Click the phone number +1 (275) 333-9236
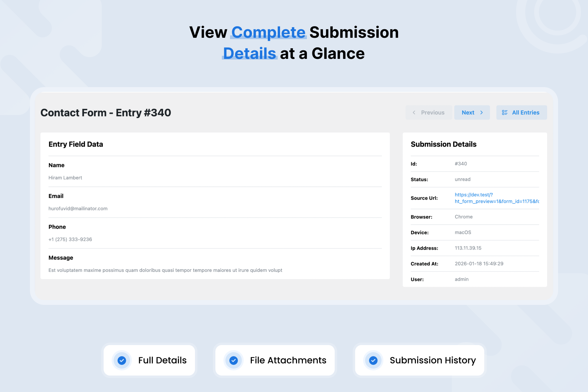Viewport: 588px width, 392px height. point(70,240)
